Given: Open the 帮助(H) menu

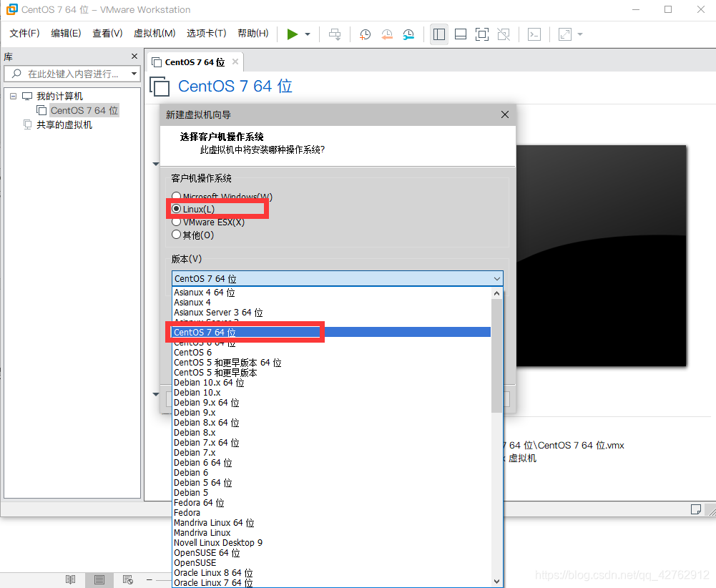Looking at the screenshot, I should pos(253,34).
